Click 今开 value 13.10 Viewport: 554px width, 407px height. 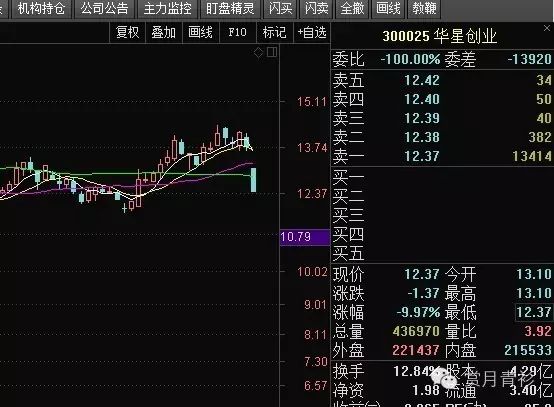(x=534, y=274)
